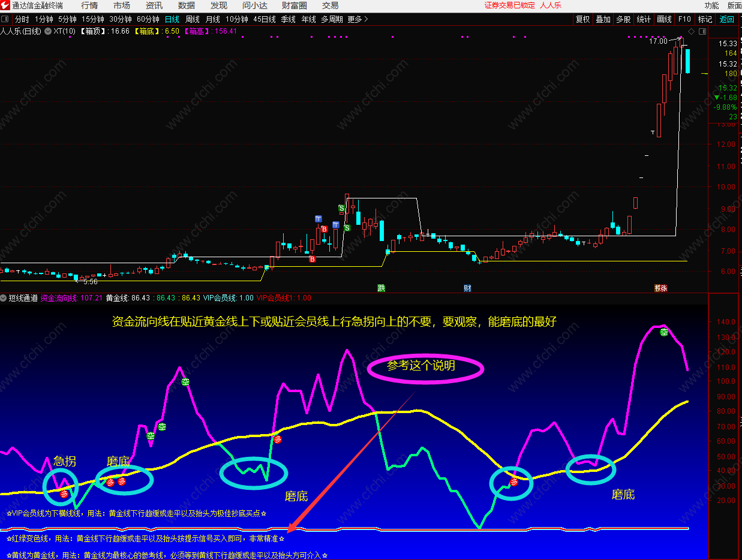The width and height of the screenshot is (742, 560).
Task: Open the 资讯 menu
Action: point(154,5)
